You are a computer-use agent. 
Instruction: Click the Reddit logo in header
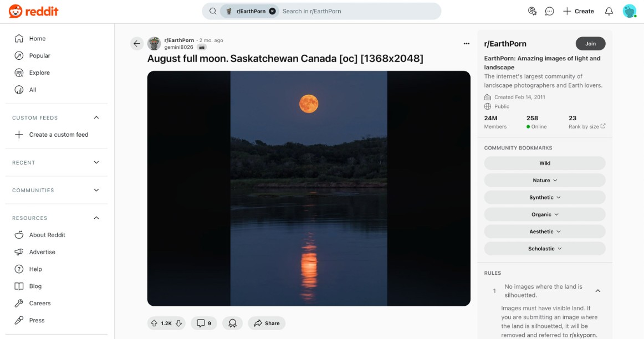33,11
